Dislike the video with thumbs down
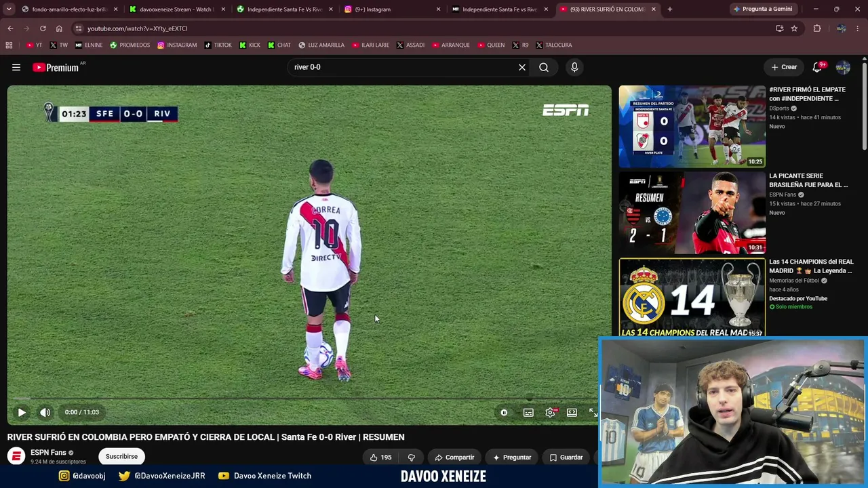The height and width of the screenshot is (488, 868). pyautogui.click(x=411, y=457)
